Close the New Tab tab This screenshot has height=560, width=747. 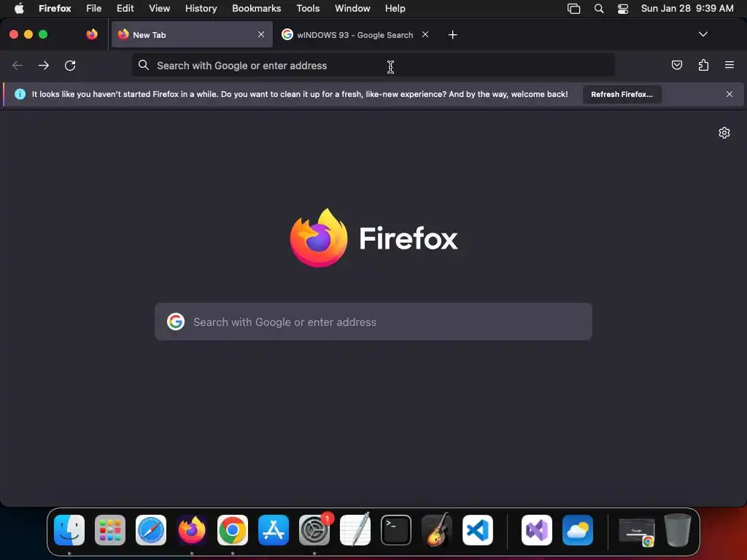click(x=261, y=34)
